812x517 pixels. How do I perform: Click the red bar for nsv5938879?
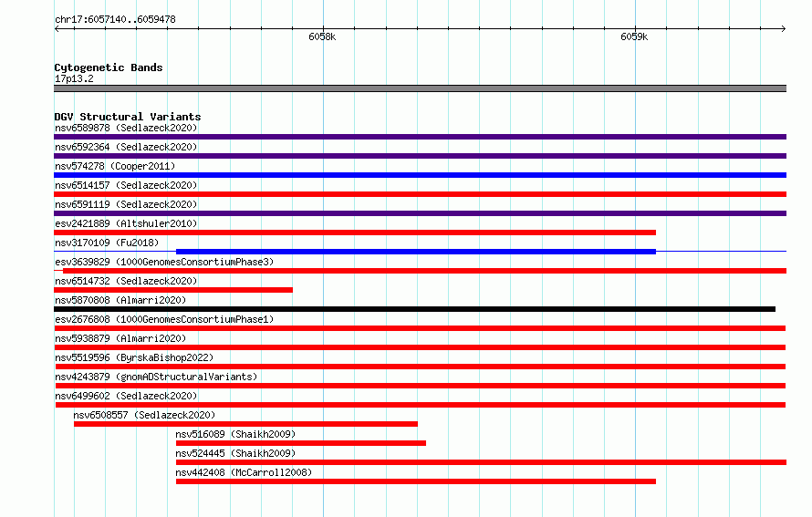pyautogui.click(x=420, y=347)
